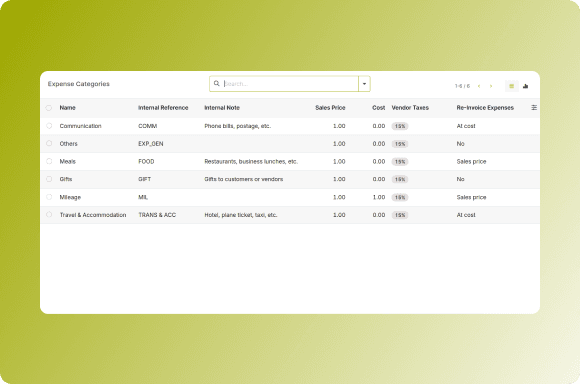Click the FOOD internal reference cell
This screenshot has width=580, height=384.
pos(146,161)
